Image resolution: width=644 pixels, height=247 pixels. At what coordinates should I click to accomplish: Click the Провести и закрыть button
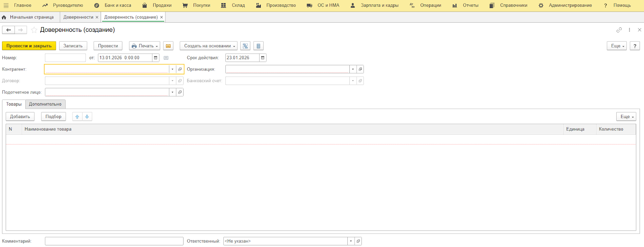[x=29, y=46]
